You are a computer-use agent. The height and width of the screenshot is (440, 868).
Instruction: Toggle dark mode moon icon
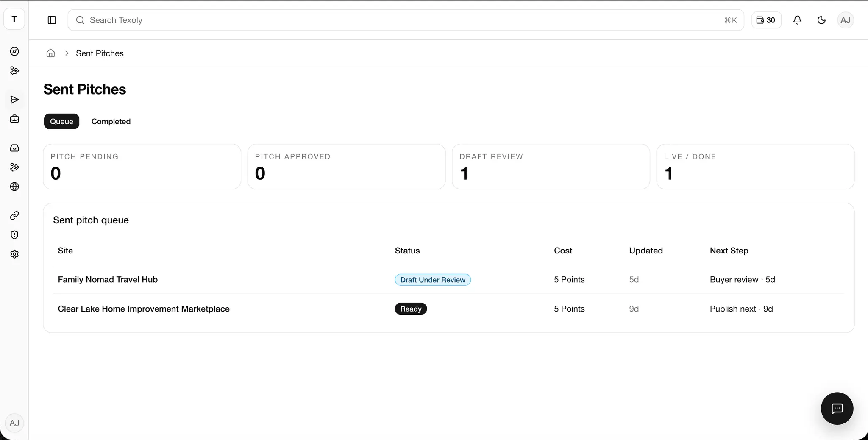click(821, 20)
